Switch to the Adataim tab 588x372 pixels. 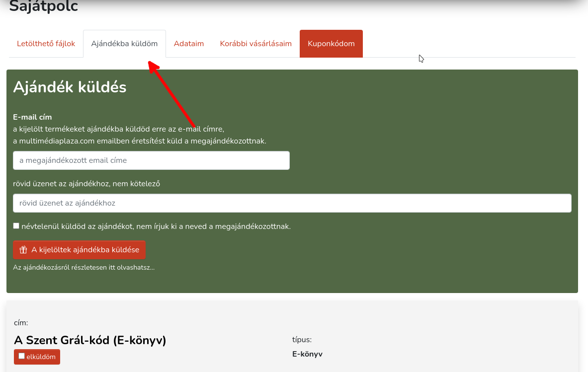[189, 44]
